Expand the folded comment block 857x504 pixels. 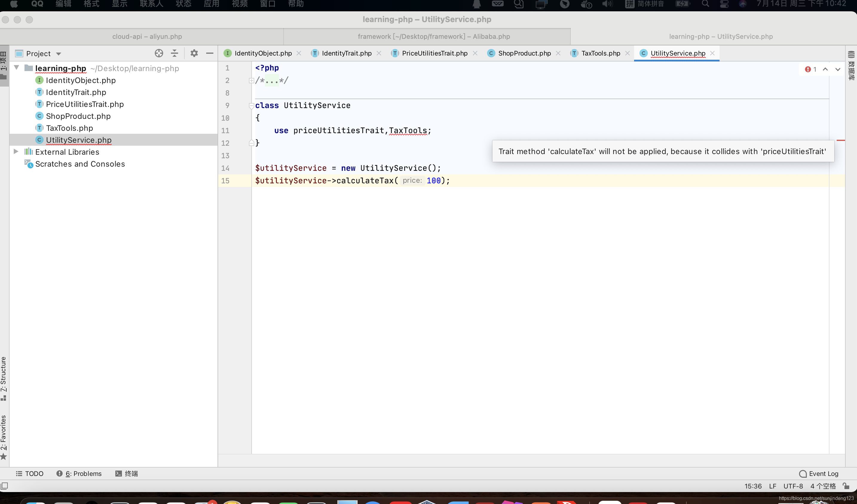coord(251,81)
